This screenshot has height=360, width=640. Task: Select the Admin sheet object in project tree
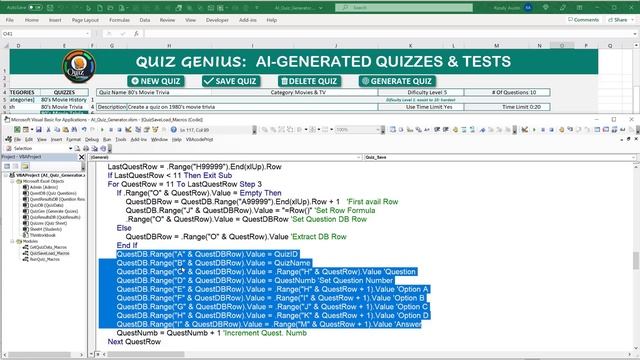(44, 187)
